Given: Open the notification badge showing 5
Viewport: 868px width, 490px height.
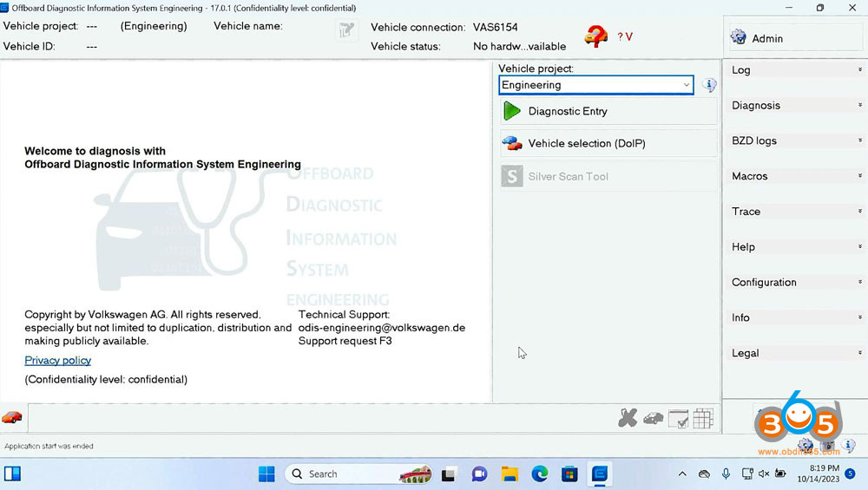Looking at the screenshot, I should 851,474.
